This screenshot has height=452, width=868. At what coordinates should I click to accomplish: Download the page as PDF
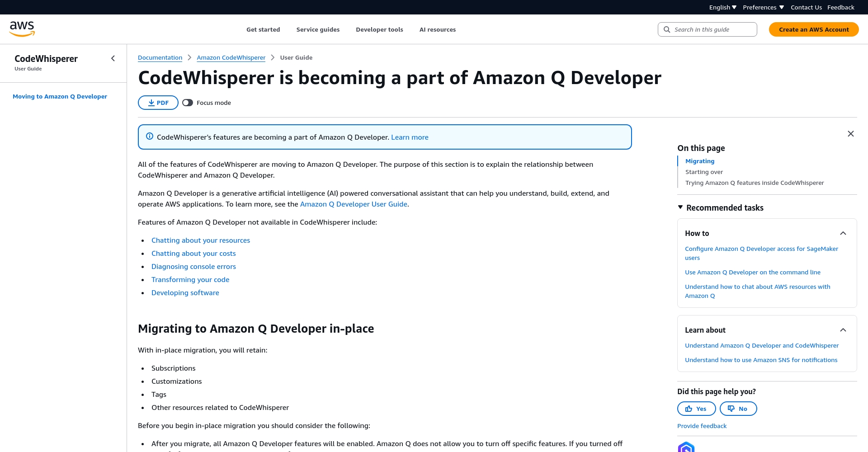(x=158, y=103)
